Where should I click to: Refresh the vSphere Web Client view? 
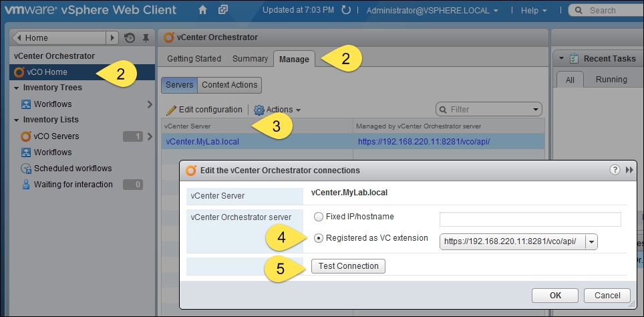pyautogui.click(x=345, y=11)
